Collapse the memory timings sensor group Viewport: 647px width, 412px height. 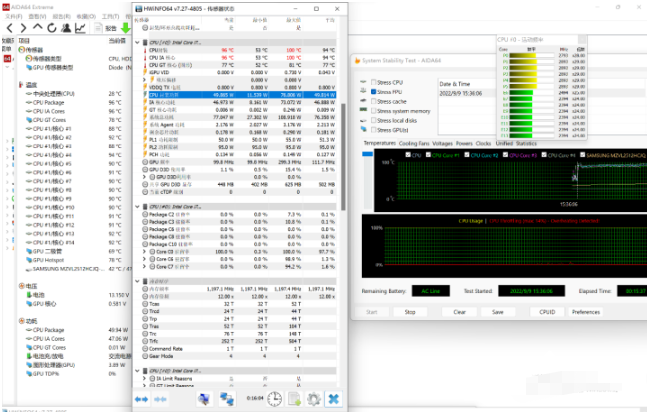(138, 282)
